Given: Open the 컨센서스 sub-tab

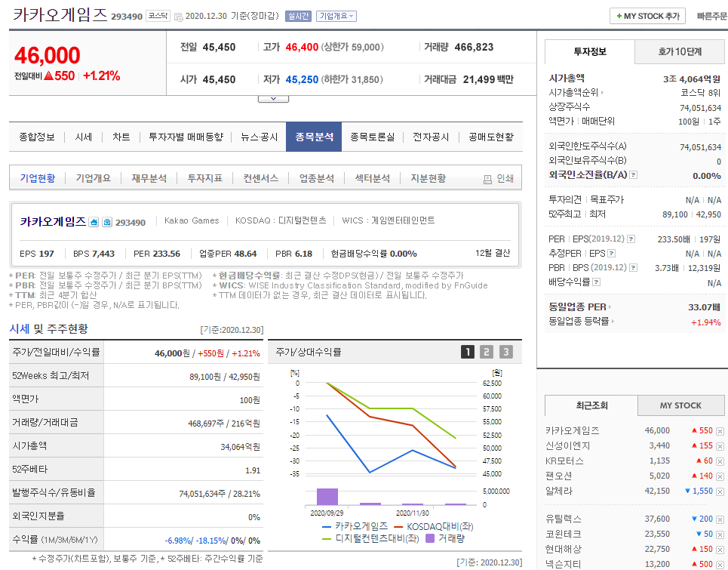Looking at the screenshot, I should tap(261, 178).
